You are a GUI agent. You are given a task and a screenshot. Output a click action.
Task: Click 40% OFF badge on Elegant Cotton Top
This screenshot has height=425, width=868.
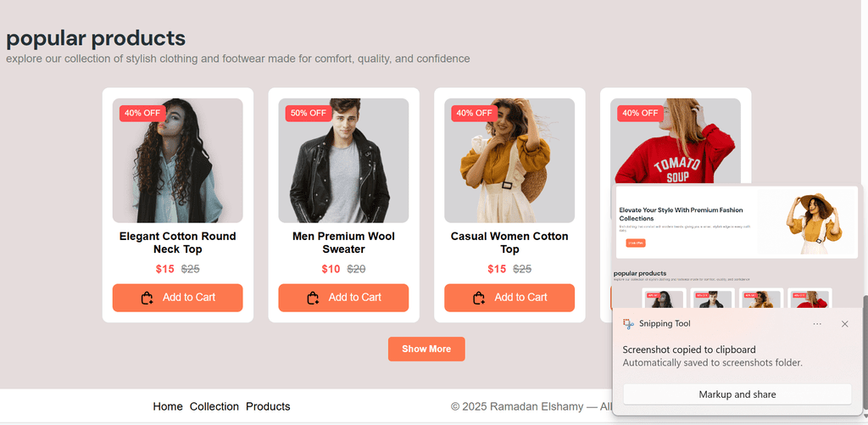click(142, 113)
